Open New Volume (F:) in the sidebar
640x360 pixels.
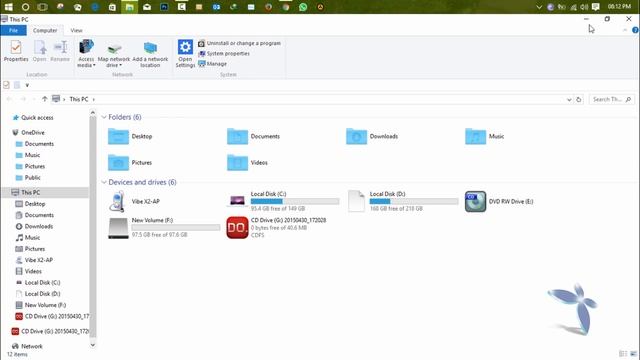click(41, 305)
